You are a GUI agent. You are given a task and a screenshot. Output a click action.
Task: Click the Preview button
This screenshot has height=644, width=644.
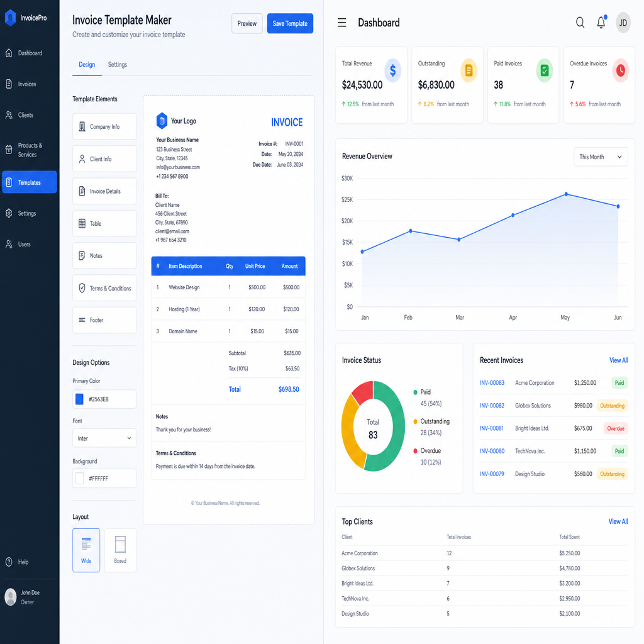point(247,23)
